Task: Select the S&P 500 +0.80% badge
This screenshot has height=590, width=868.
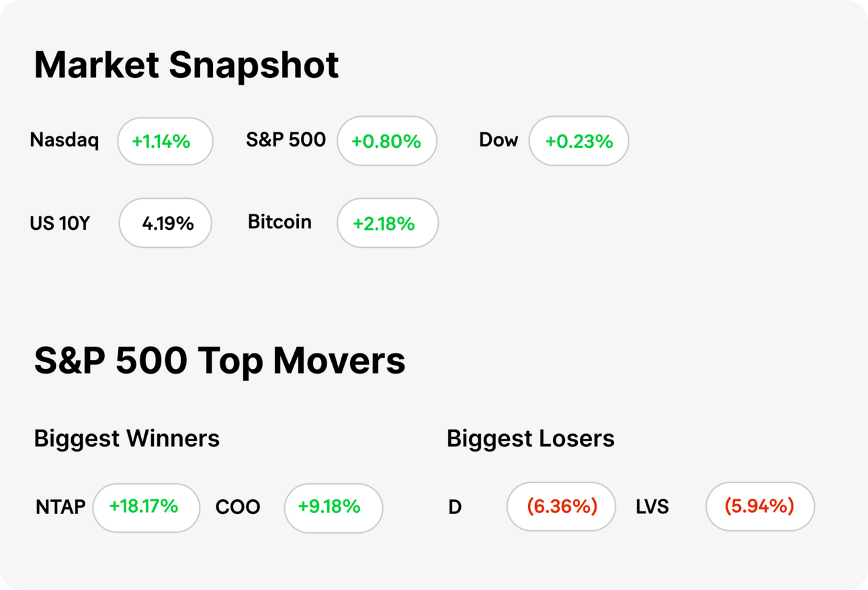Action: click(x=387, y=141)
